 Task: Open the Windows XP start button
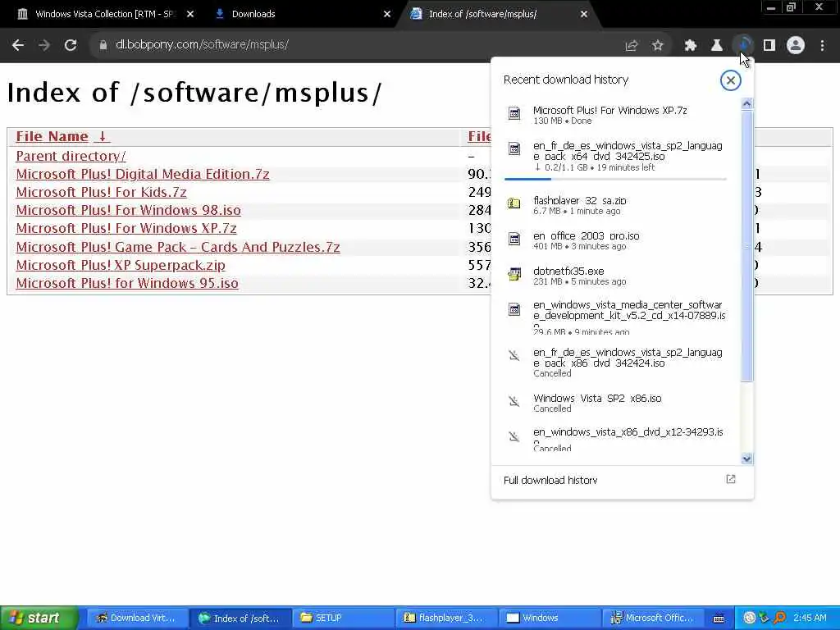tap(38, 618)
